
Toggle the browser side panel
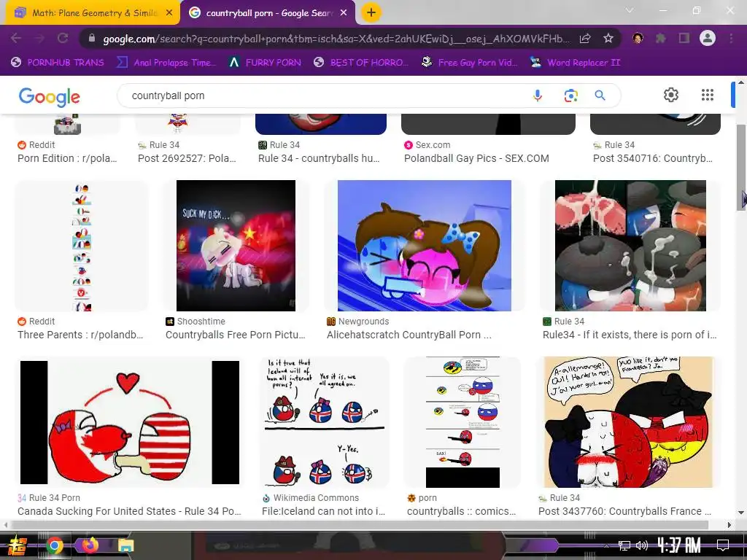coord(684,38)
